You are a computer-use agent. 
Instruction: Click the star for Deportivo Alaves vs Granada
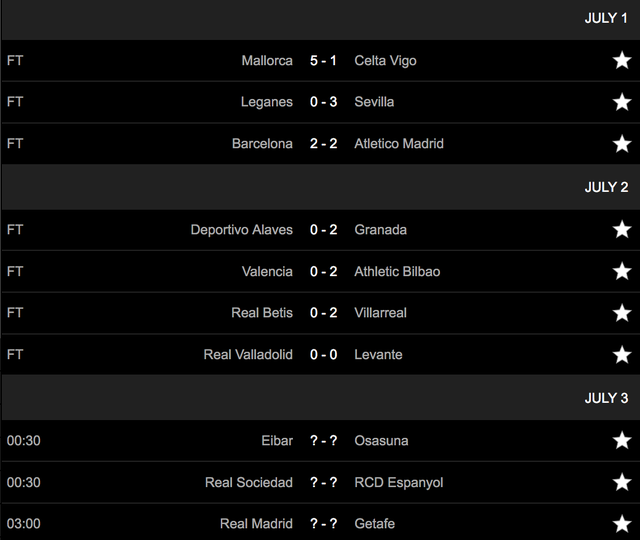pos(622,230)
